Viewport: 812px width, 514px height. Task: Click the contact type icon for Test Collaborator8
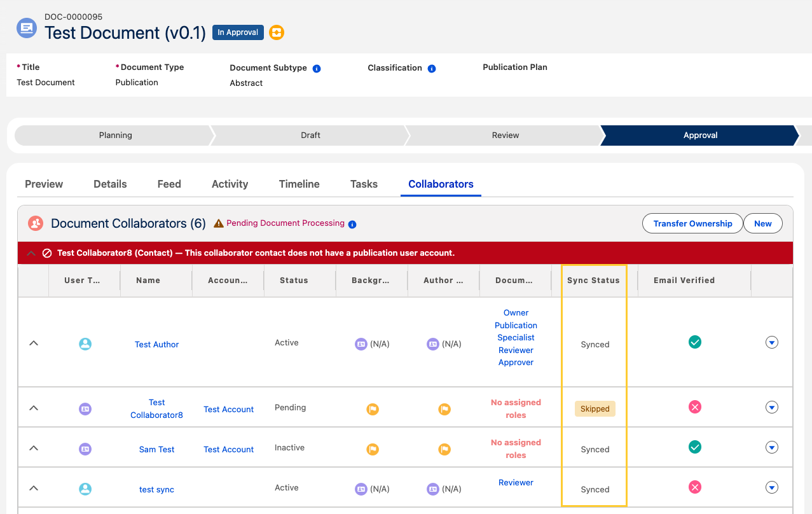pos(85,409)
